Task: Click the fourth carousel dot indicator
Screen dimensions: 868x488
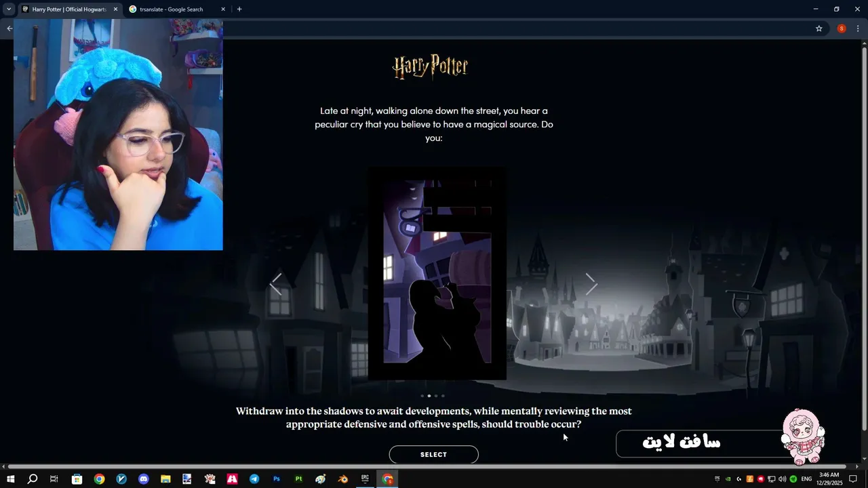Action: coord(443,396)
